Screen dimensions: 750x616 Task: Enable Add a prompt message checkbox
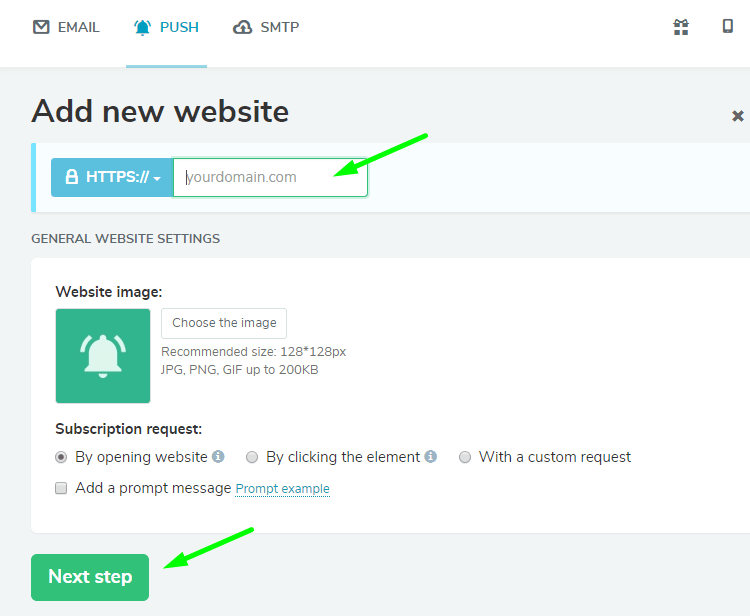pyautogui.click(x=61, y=488)
